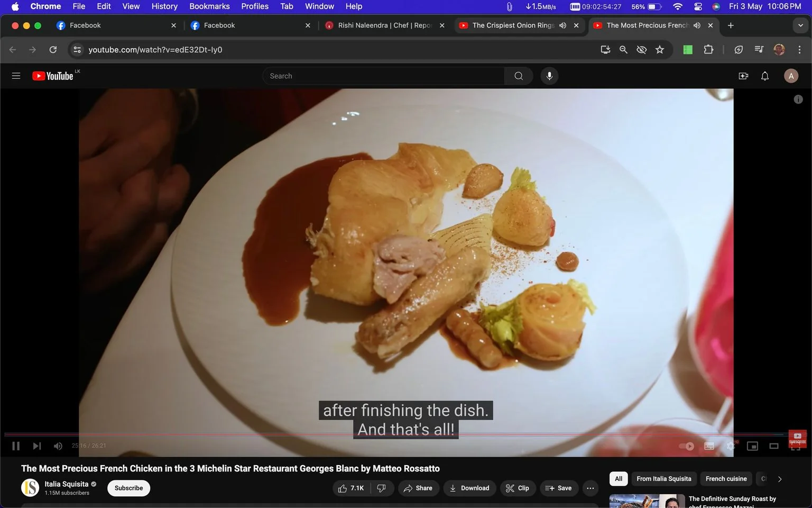Focus the YouTube search field
The width and height of the screenshot is (812, 508).
pyautogui.click(x=383, y=76)
